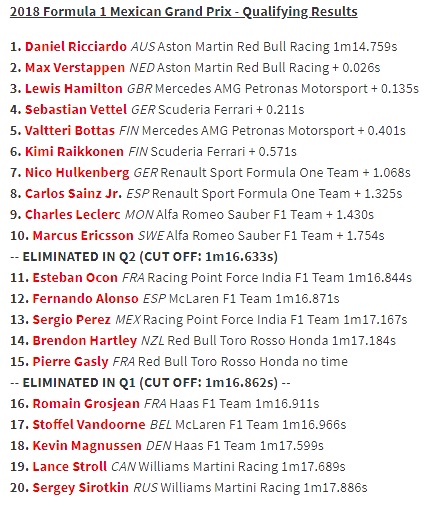Click Fernando Alonso's name
This screenshot has width=440, height=529.
[85, 299]
